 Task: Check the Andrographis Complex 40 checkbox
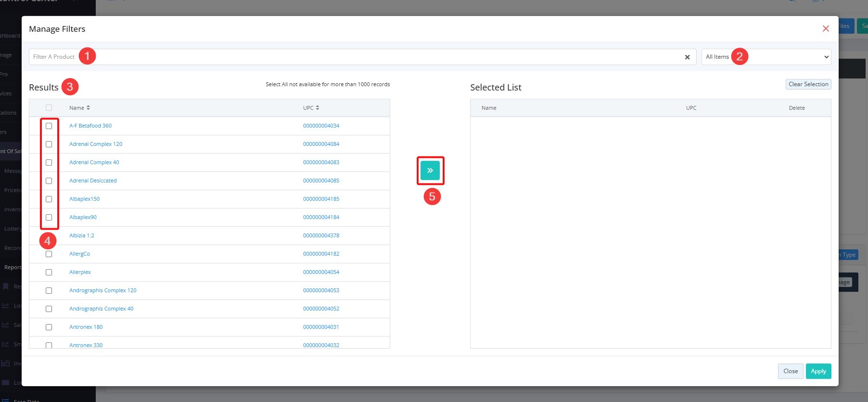pyautogui.click(x=49, y=309)
